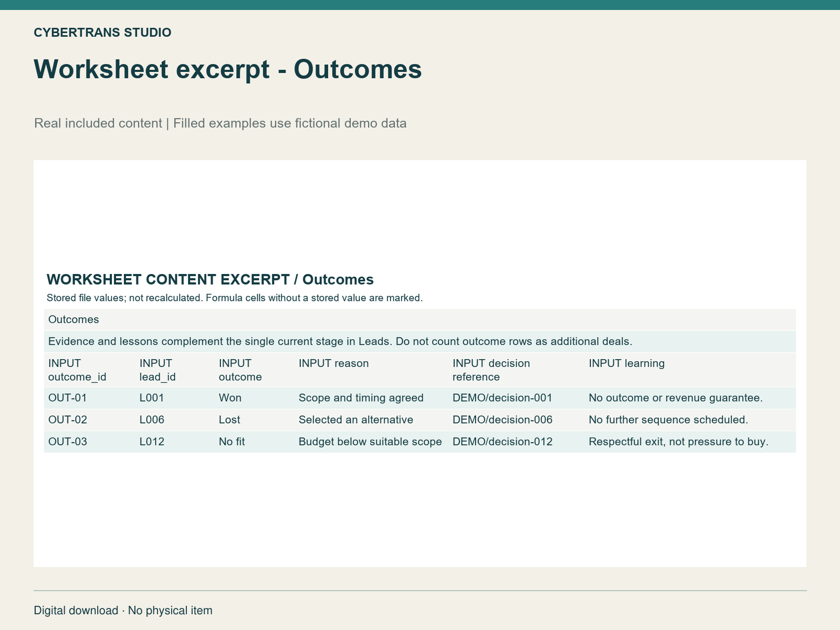Click the WORKSHEET CONTENT EXCERPT / Outcomes title
Screen dimensions: 840x630
pos(210,279)
